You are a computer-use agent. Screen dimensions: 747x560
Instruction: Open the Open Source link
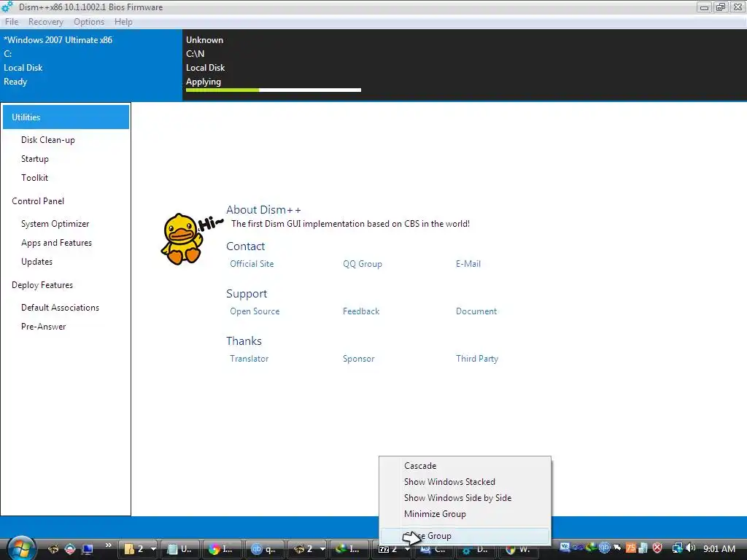255,311
